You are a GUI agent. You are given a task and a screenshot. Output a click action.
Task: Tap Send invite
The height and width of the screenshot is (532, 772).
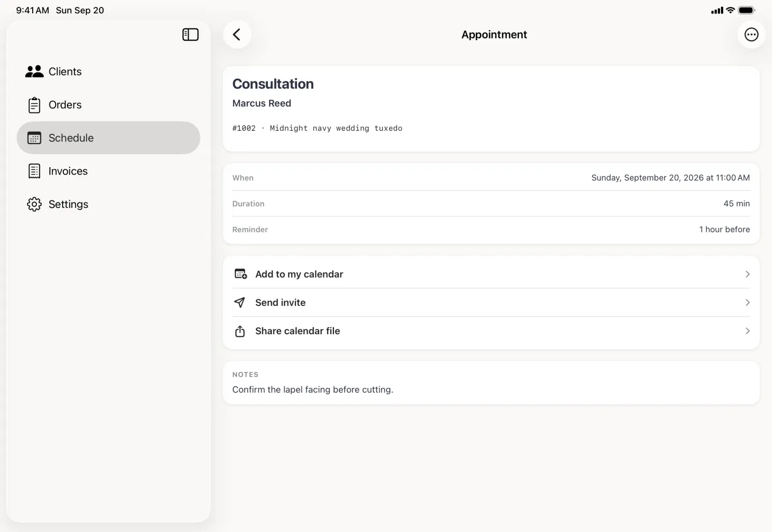click(x=491, y=303)
